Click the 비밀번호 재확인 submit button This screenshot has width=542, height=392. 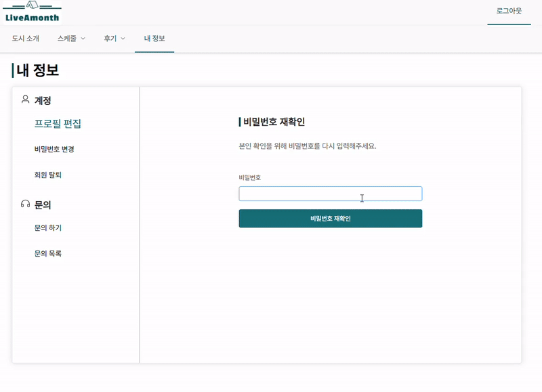point(331,218)
